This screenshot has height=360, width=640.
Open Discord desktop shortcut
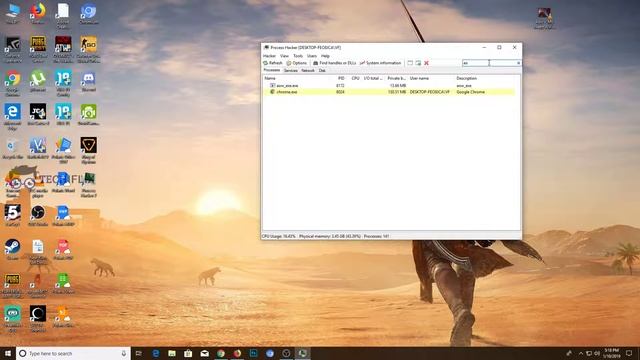[89, 81]
